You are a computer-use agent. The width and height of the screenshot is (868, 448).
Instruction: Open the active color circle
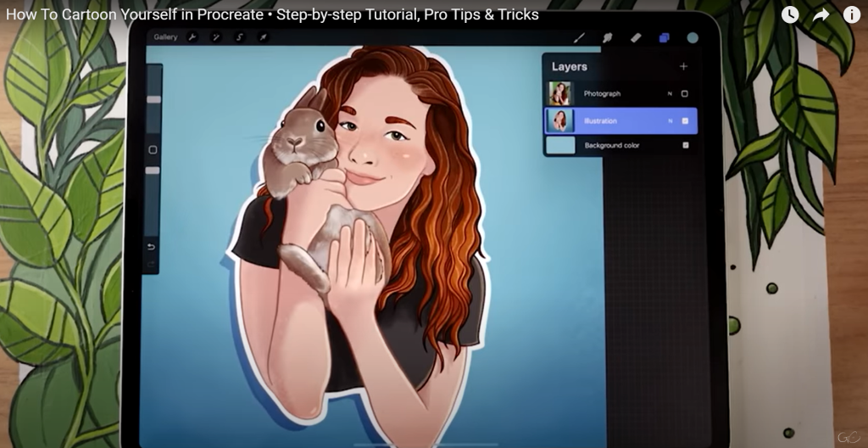tap(693, 37)
